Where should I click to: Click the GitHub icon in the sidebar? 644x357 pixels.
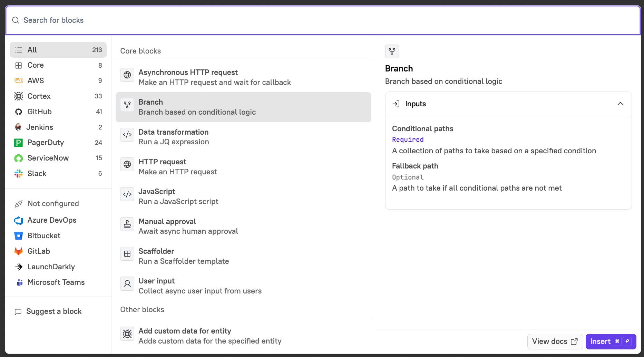18,112
